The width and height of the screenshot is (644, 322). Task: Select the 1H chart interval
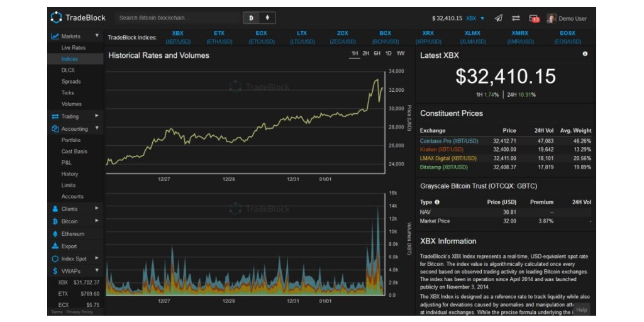(355, 53)
